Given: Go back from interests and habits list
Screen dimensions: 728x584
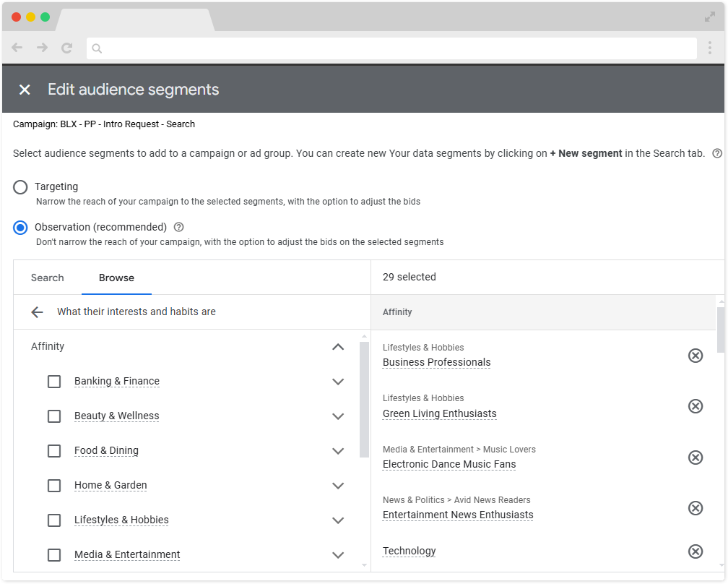Looking at the screenshot, I should pos(37,312).
